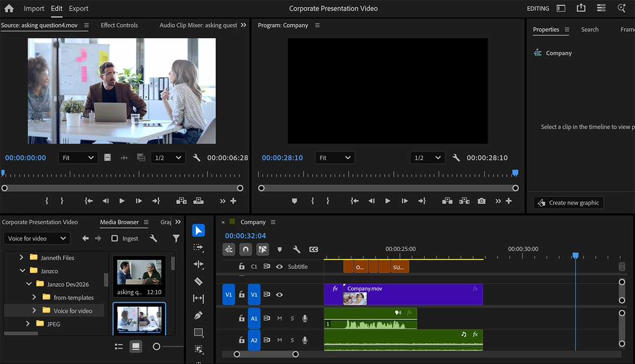Select the asking q... thumbnail in Media Browser

click(x=139, y=276)
